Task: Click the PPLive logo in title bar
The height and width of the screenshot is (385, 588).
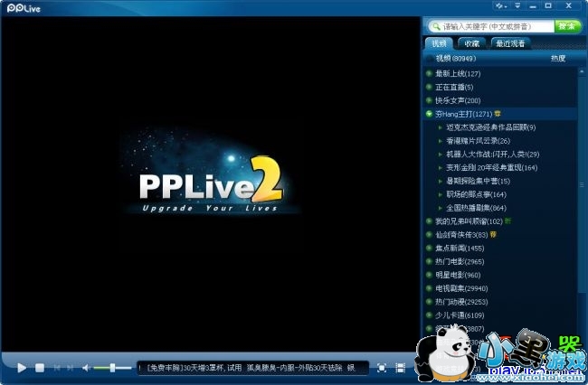Action: [24, 8]
